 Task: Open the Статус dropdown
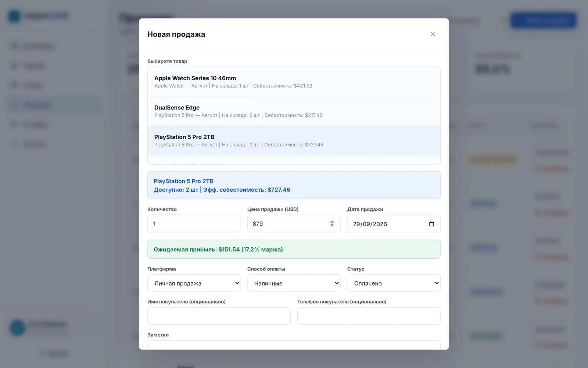pyautogui.click(x=394, y=283)
